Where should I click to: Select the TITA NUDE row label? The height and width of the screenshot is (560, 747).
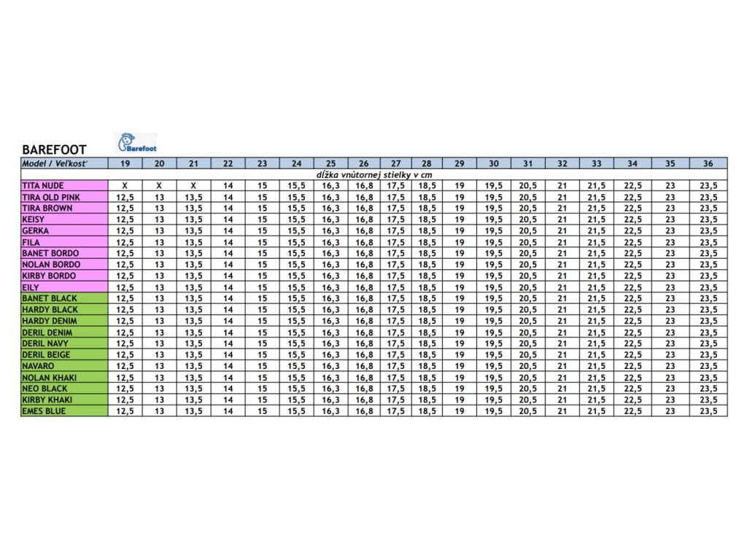pos(64,186)
